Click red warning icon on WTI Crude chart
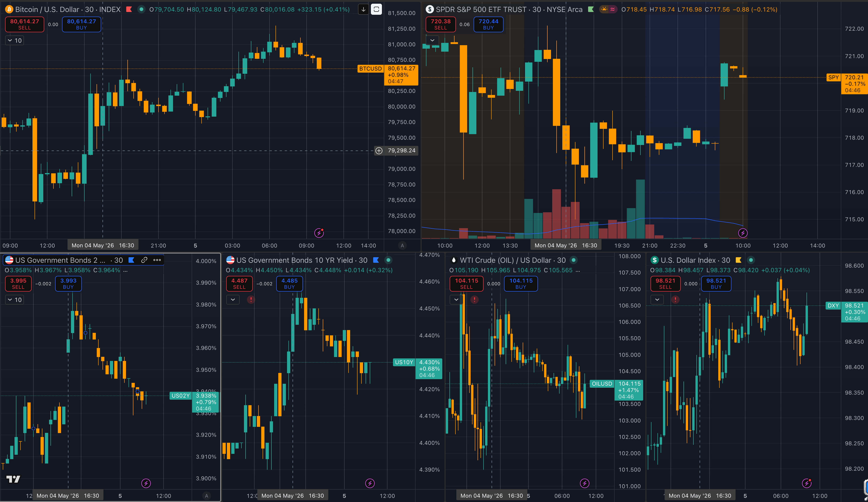Image resolution: width=868 pixels, height=502 pixels. (x=474, y=299)
